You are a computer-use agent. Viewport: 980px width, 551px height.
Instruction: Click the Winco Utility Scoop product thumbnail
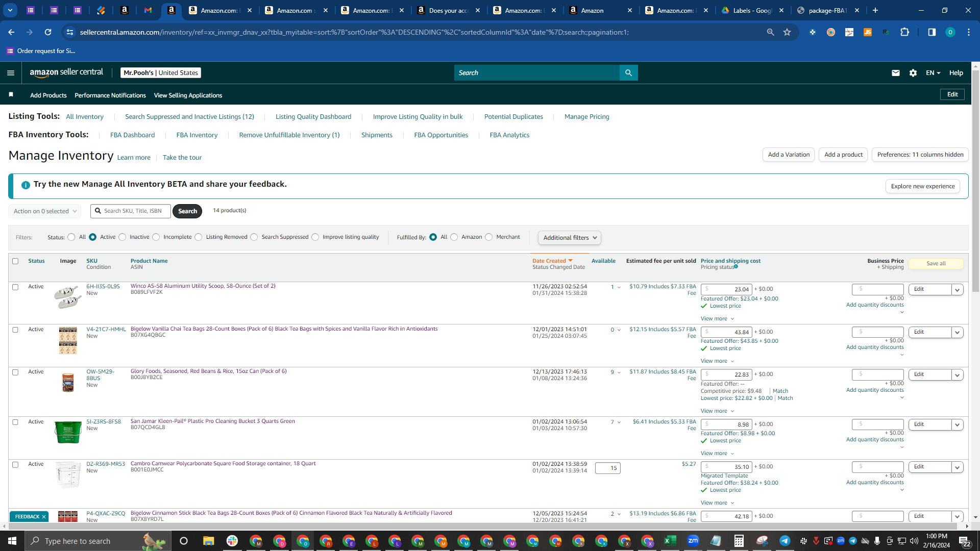point(68,297)
